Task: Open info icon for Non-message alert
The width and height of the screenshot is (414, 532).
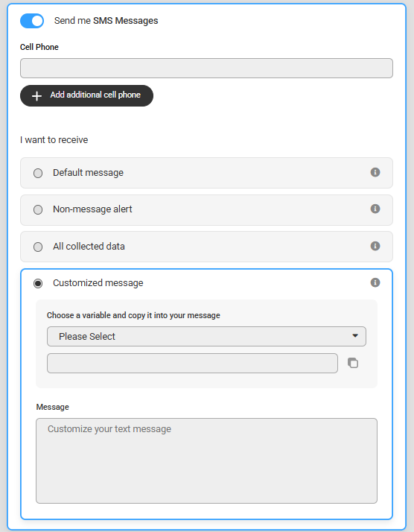Action: pyautogui.click(x=375, y=209)
